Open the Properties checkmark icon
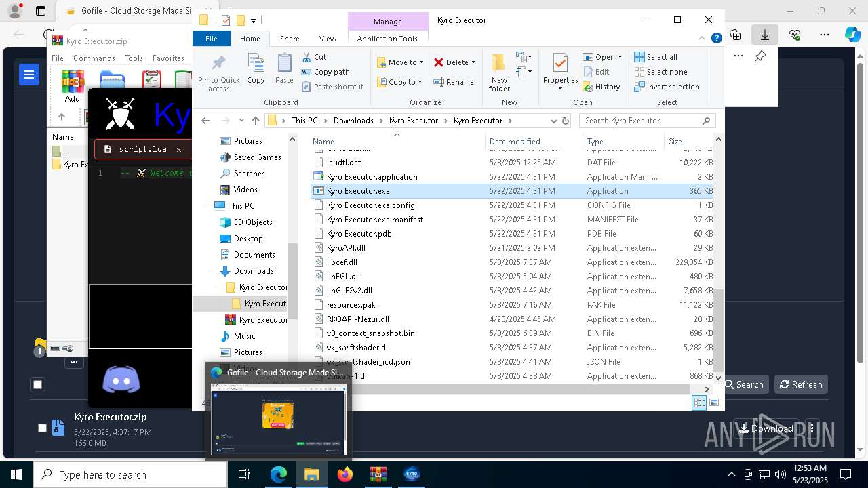This screenshot has width=868, height=488. click(x=560, y=63)
